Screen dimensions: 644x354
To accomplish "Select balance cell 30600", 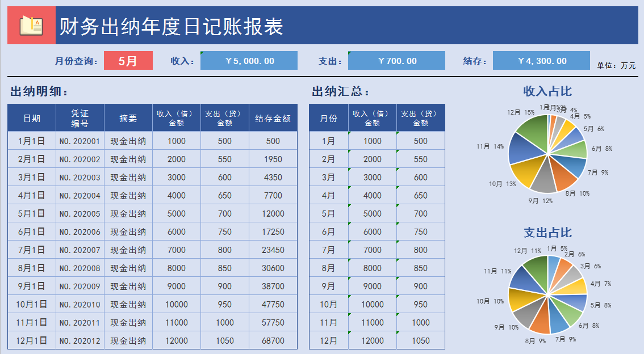I will 273,268.
